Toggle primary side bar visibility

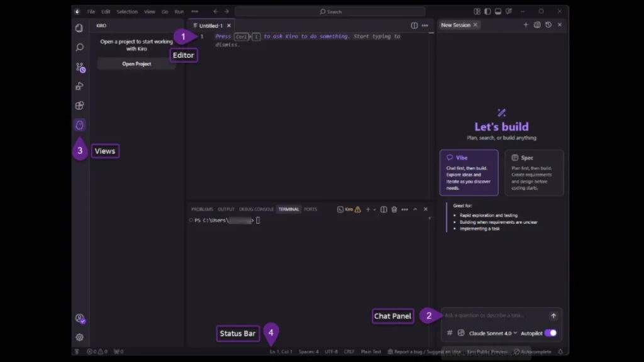[487, 11]
